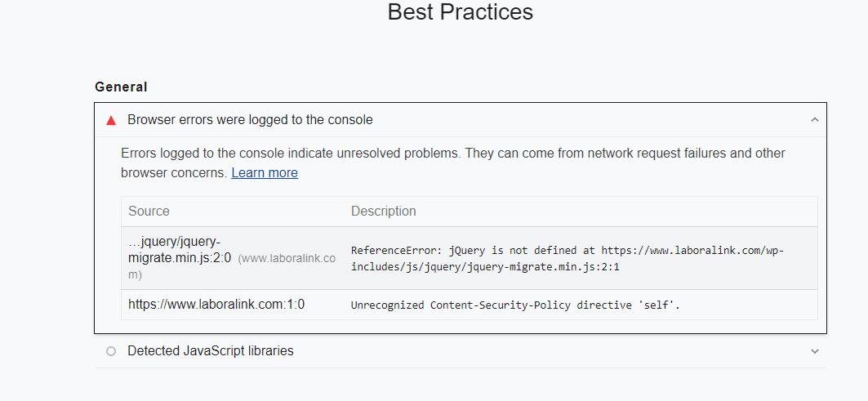Select the Unrecognized Content-Security-Policy directive message

[x=515, y=305]
